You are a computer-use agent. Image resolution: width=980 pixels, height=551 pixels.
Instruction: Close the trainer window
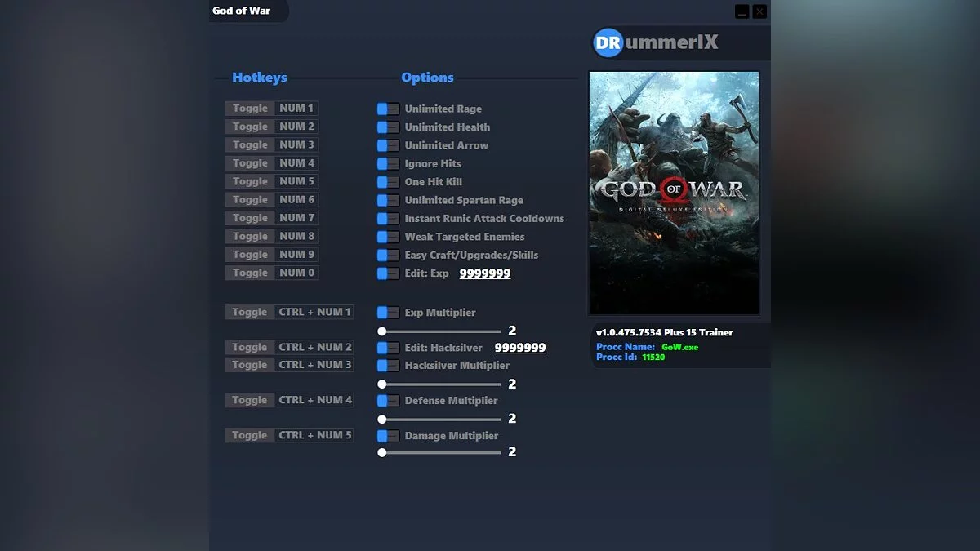(x=759, y=11)
